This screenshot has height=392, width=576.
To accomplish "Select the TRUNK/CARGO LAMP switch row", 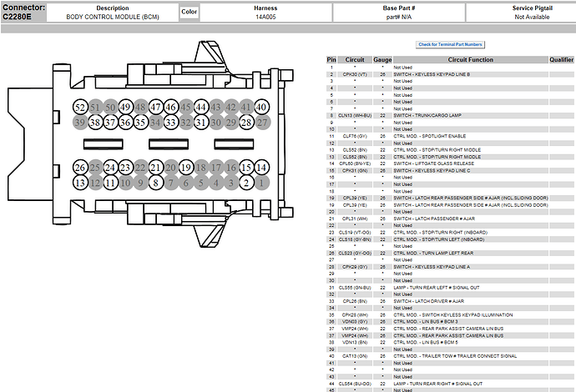I will click(x=450, y=116).
